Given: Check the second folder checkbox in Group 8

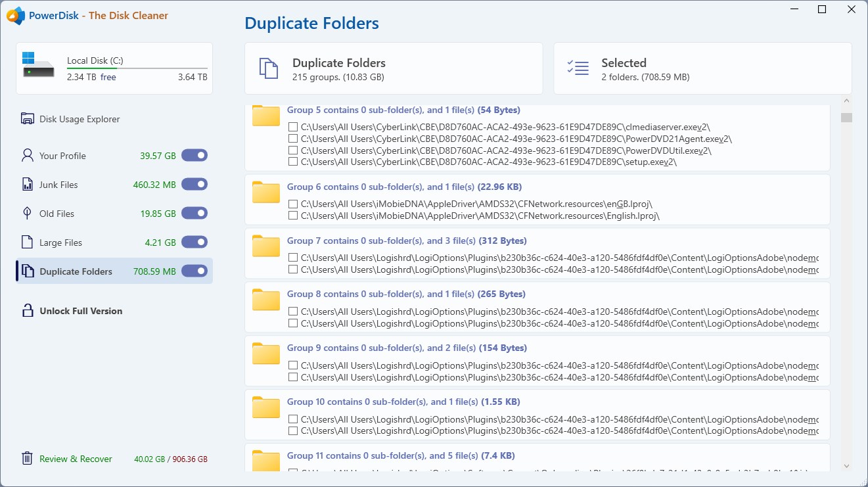Looking at the screenshot, I should pos(293,323).
